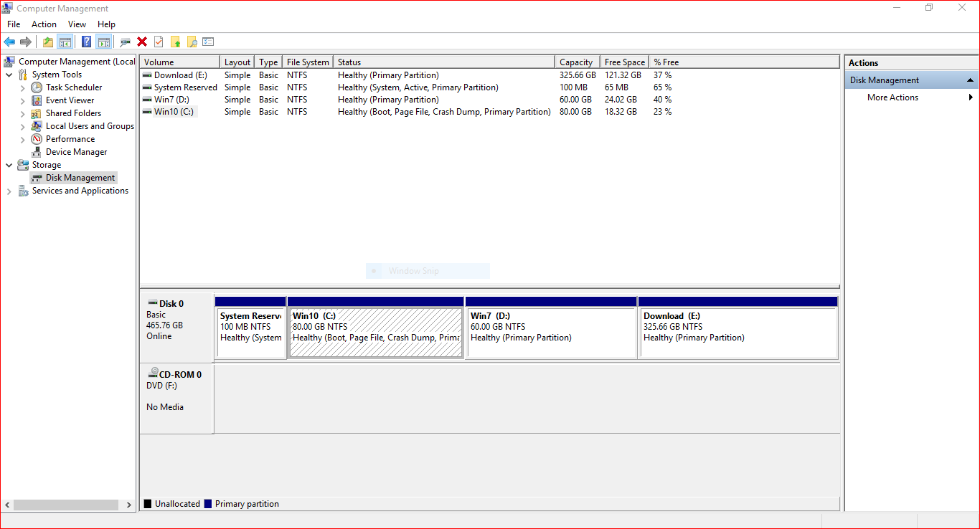The image size is (980, 529).
Task: Click the Forward arrow toolbar icon
Action: [26, 42]
